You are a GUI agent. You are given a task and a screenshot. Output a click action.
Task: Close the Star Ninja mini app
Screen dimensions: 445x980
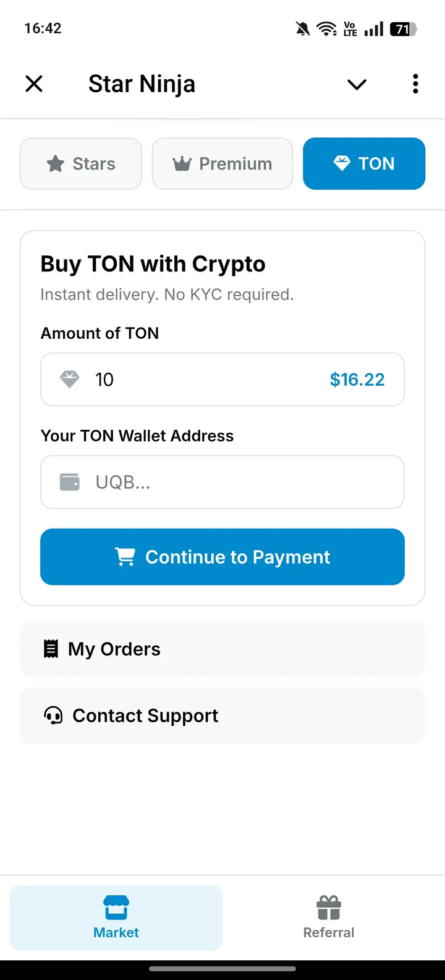34,83
